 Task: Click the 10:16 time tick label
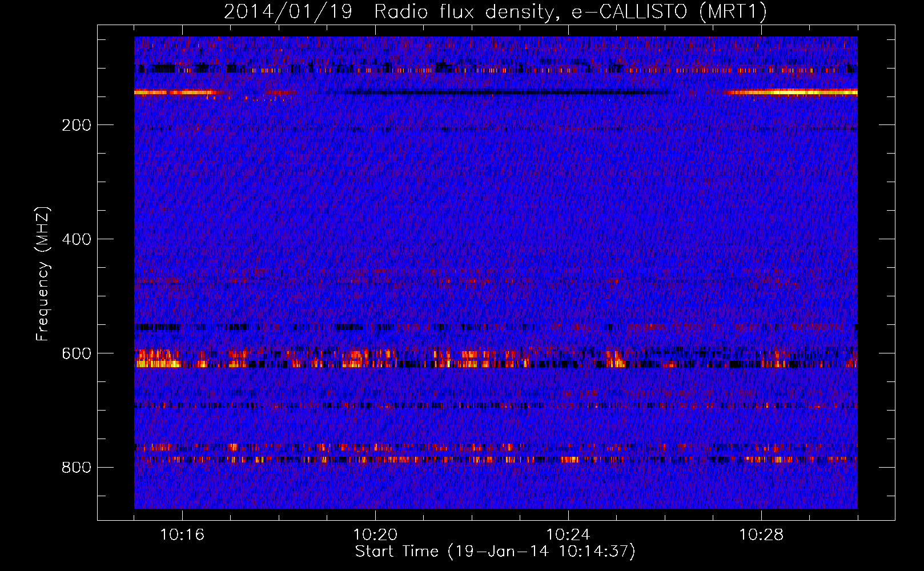182,535
